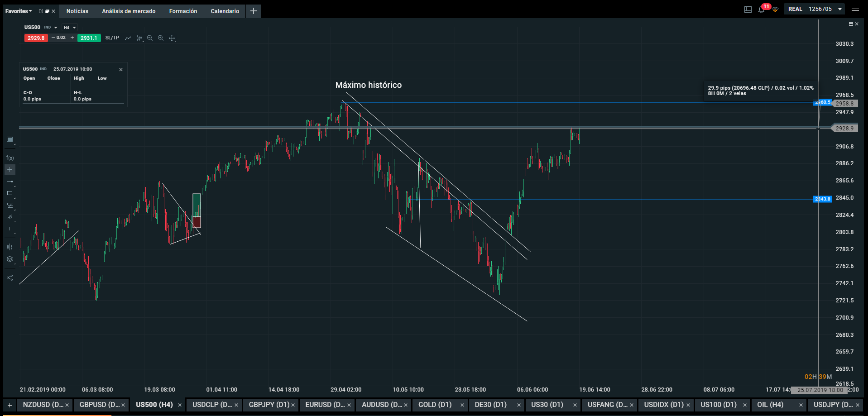Switch to the EURUSD chart tab
This screenshot has height=416, width=868.
(x=326, y=405)
